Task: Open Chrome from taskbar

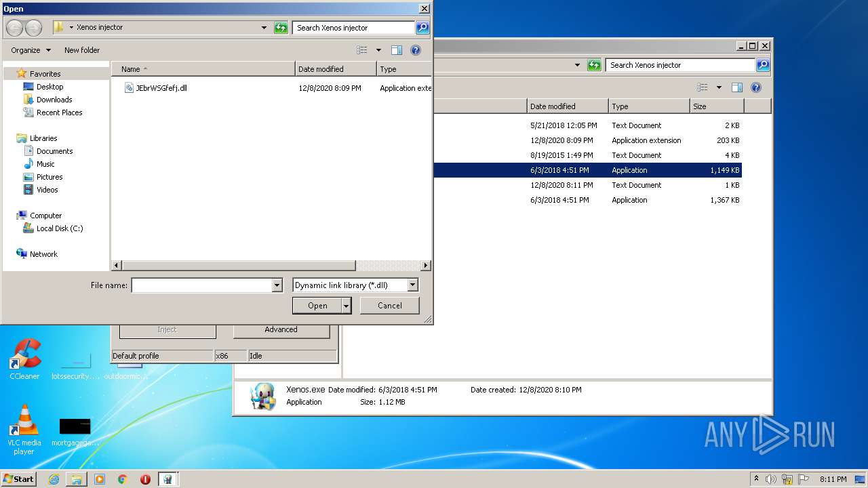Action: pyautogui.click(x=122, y=479)
